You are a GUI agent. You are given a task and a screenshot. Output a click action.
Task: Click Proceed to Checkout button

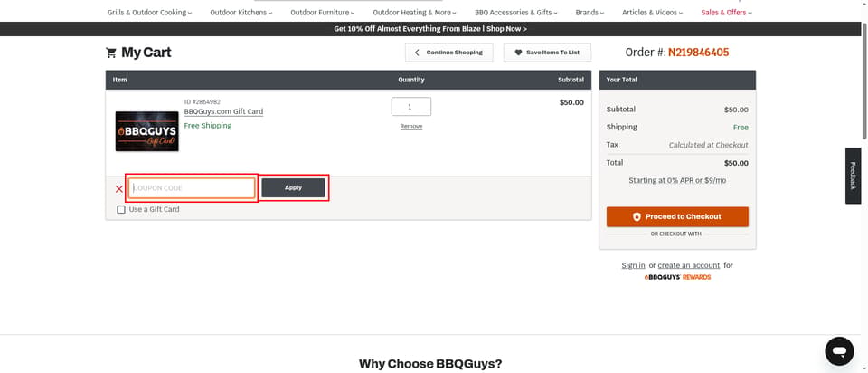(677, 216)
